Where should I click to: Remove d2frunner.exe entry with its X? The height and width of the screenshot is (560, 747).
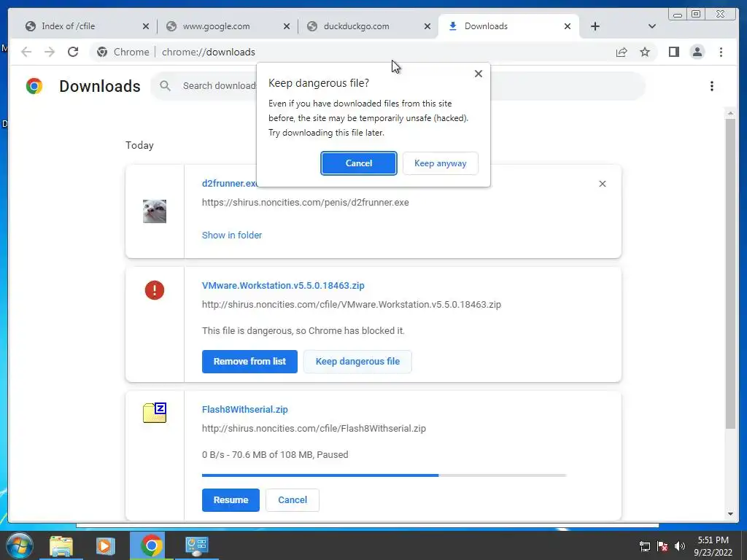602,184
